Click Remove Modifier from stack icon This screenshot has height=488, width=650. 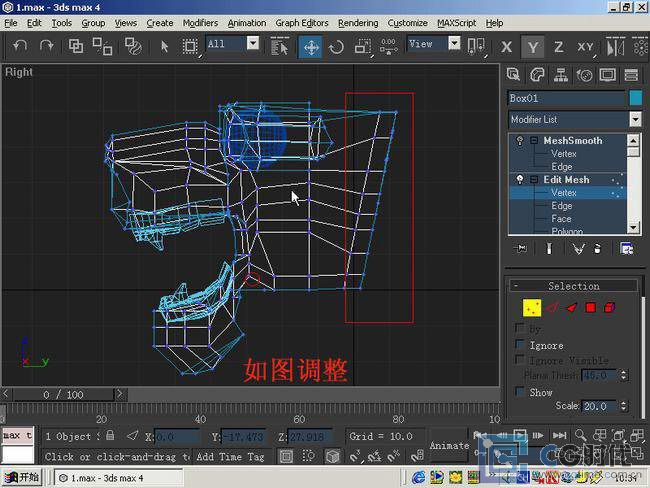[597, 248]
